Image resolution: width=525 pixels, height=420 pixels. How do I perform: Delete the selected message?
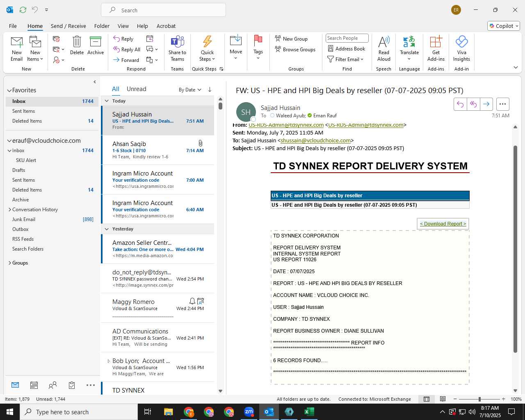pos(77,45)
